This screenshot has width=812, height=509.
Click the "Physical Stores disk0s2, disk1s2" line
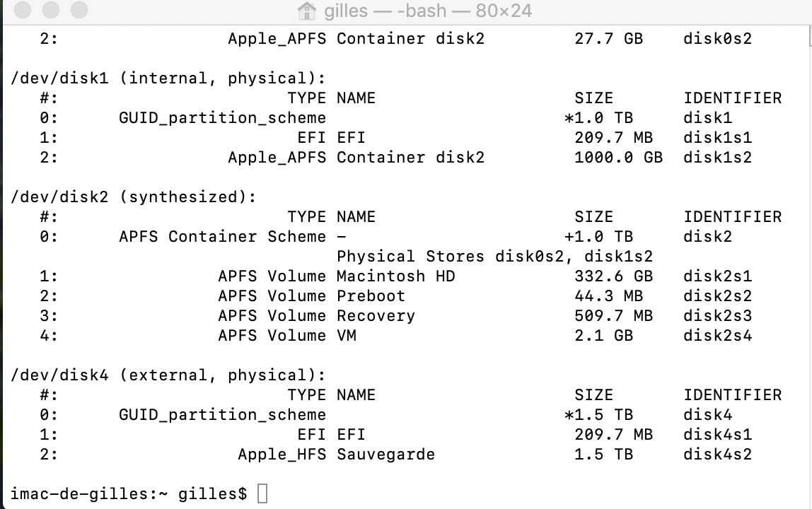click(x=494, y=257)
